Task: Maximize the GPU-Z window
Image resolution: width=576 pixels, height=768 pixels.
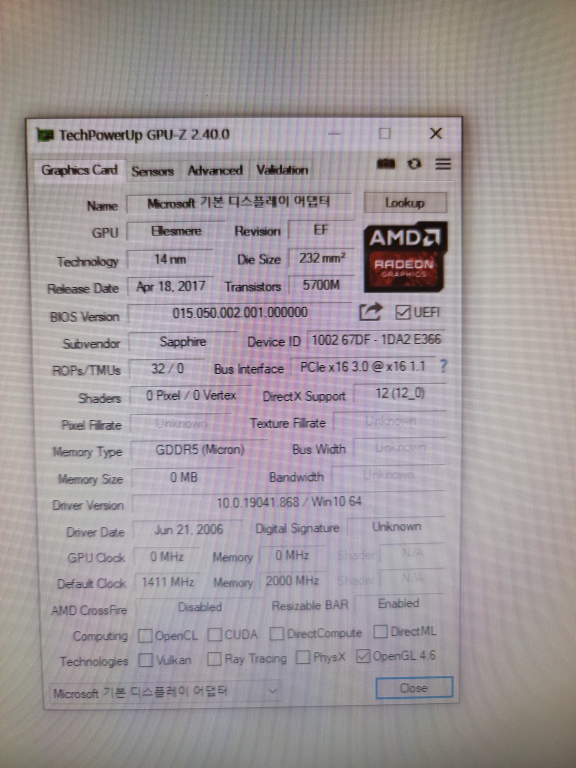Action: [x=385, y=133]
